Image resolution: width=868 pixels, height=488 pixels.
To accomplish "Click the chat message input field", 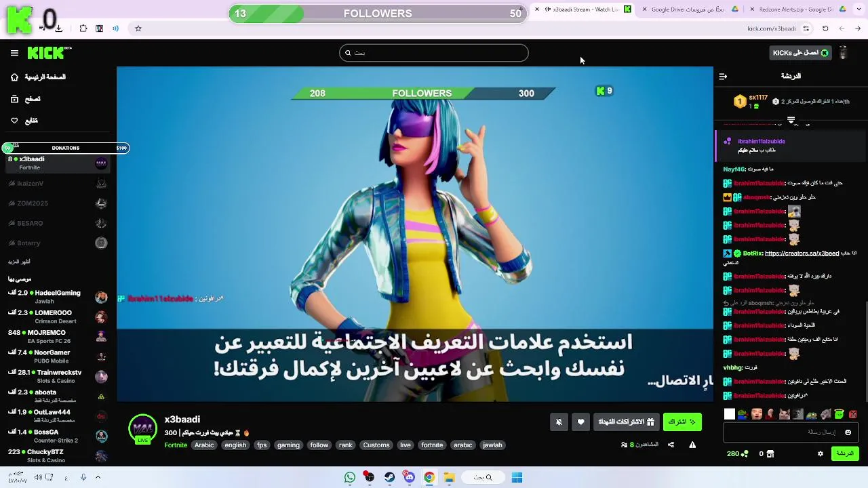I will (791, 432).
